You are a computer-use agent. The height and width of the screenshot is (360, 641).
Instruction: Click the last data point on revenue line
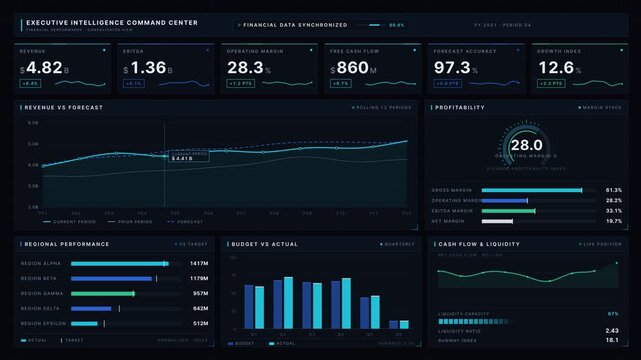tap(407, 141)
